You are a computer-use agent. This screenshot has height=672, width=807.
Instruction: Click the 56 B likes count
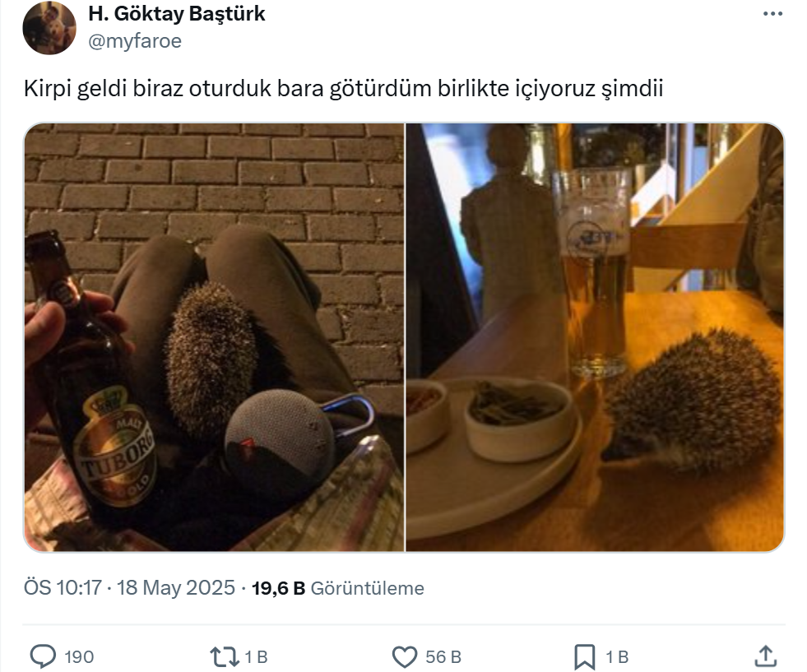(443, 657)
